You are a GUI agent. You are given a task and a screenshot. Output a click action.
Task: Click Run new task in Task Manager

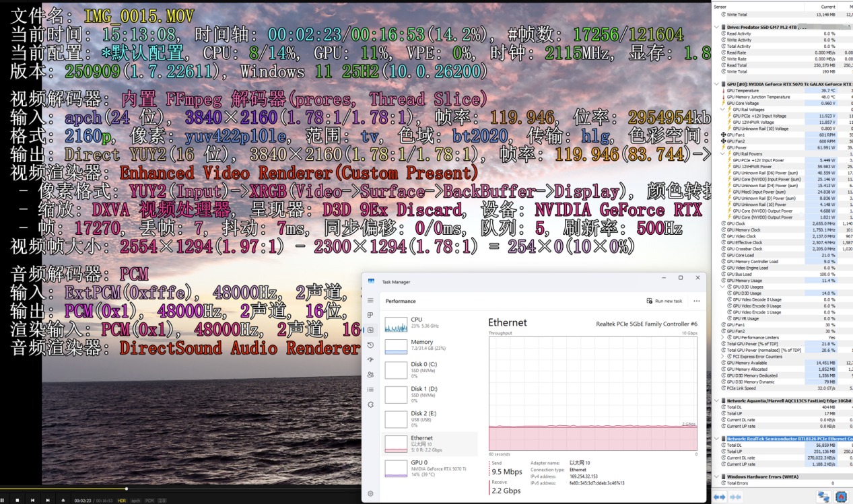pos(664,301)
